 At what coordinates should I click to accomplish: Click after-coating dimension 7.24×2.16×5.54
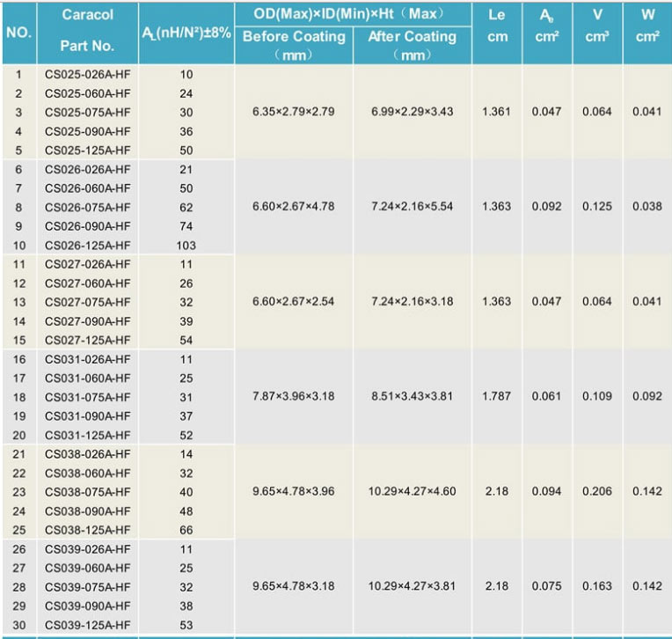click(x=413, y=206)
